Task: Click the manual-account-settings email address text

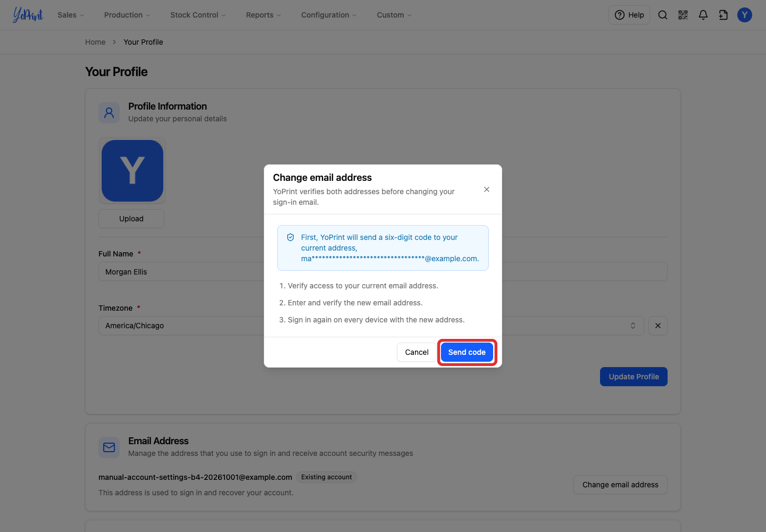Action: tap(195, 477)
